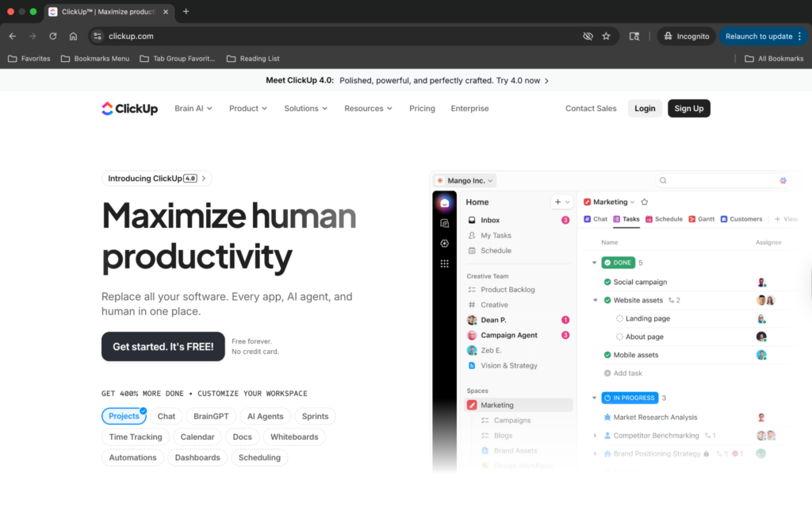This screenshot has height=508, width=812.
Task: Open the Favorites bookmarks folder
Action: coord(29,59)
